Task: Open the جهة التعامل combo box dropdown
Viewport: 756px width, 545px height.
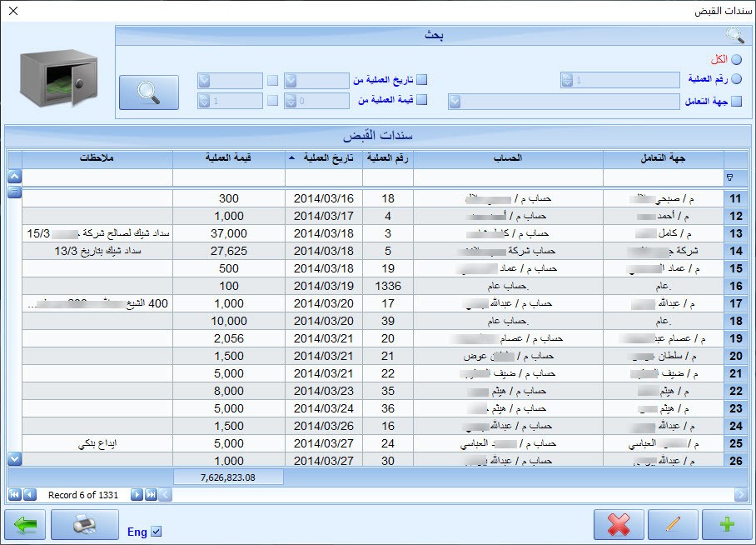Action: coord(455,101)
